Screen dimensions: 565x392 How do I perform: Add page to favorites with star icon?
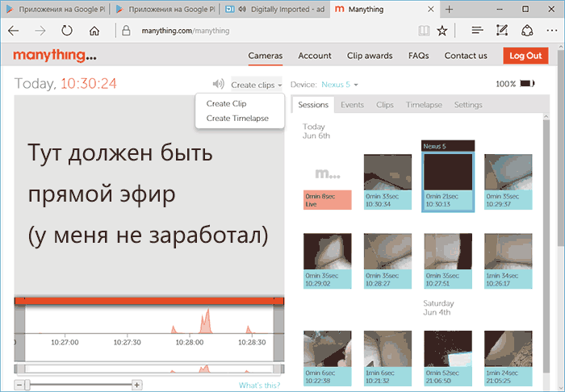coord(442,31)
